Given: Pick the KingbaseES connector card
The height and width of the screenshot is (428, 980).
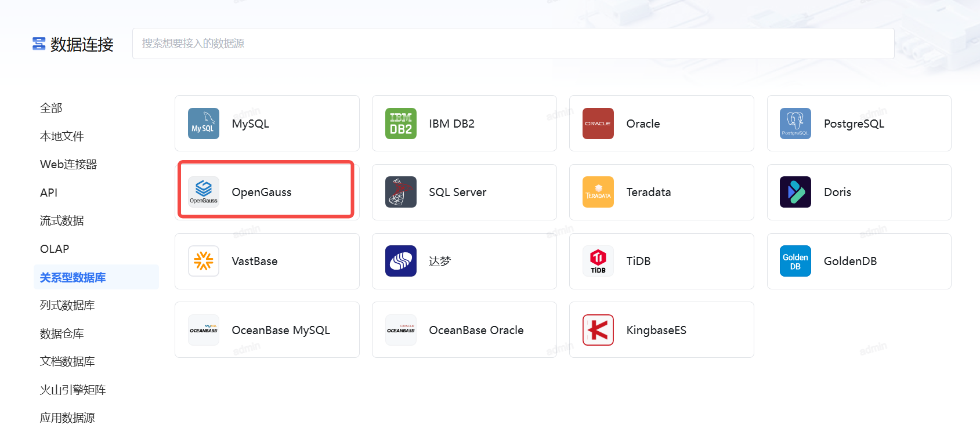Looking at the screenshot, I should [661, 330].
